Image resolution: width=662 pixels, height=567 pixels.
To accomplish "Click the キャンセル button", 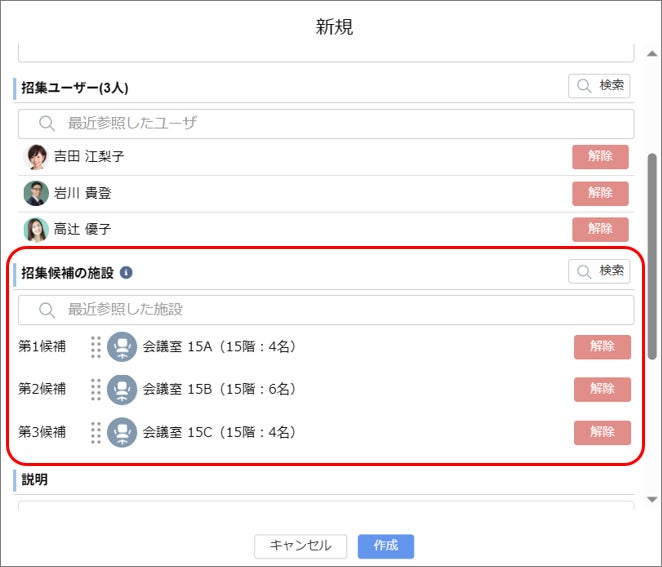I will point(301,546).
